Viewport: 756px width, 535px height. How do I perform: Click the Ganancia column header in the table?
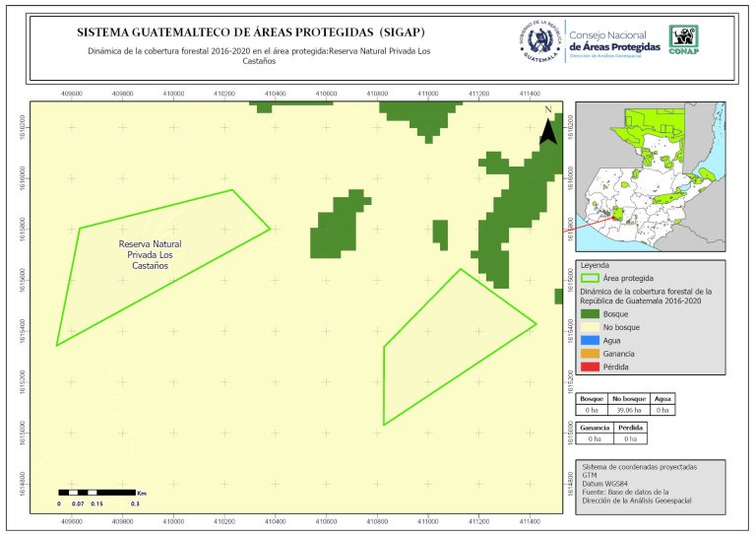pyautogui.click(x=596, y=428)
